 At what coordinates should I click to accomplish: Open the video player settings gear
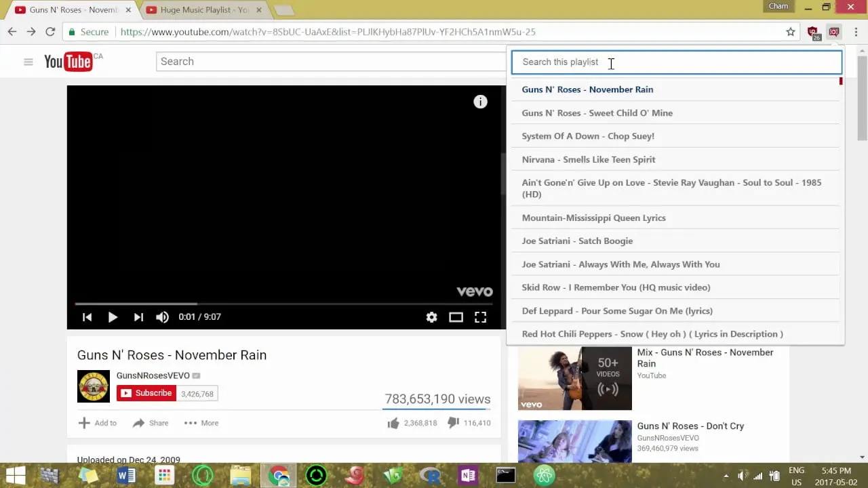click(431, 317)
